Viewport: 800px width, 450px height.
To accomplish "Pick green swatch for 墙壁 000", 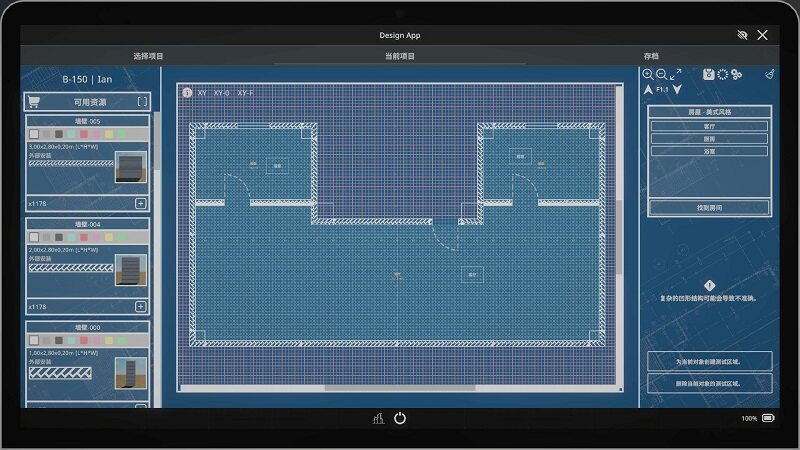I will (x=121, y=340).
